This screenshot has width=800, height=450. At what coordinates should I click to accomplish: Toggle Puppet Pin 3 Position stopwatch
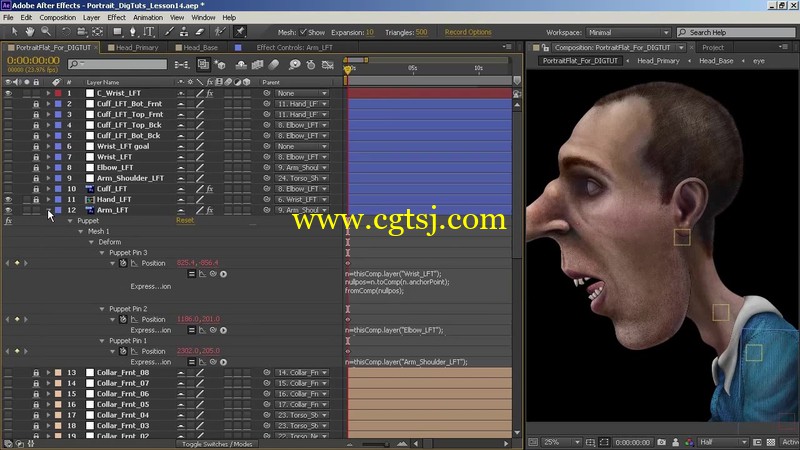tap(123, 263)
